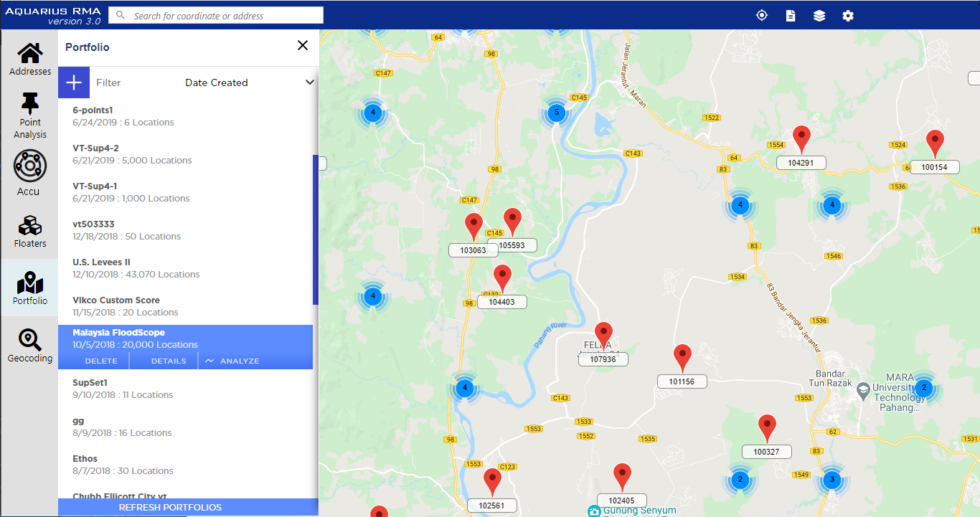Open the Accu tool

[29, 173]
